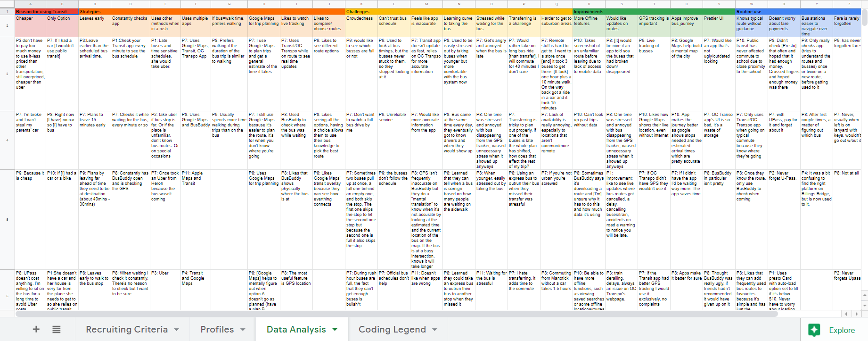This screenshot has width=868, height=341.
Task: Select the 'Uses multiple apps' cell
Action: pos(196,26)
